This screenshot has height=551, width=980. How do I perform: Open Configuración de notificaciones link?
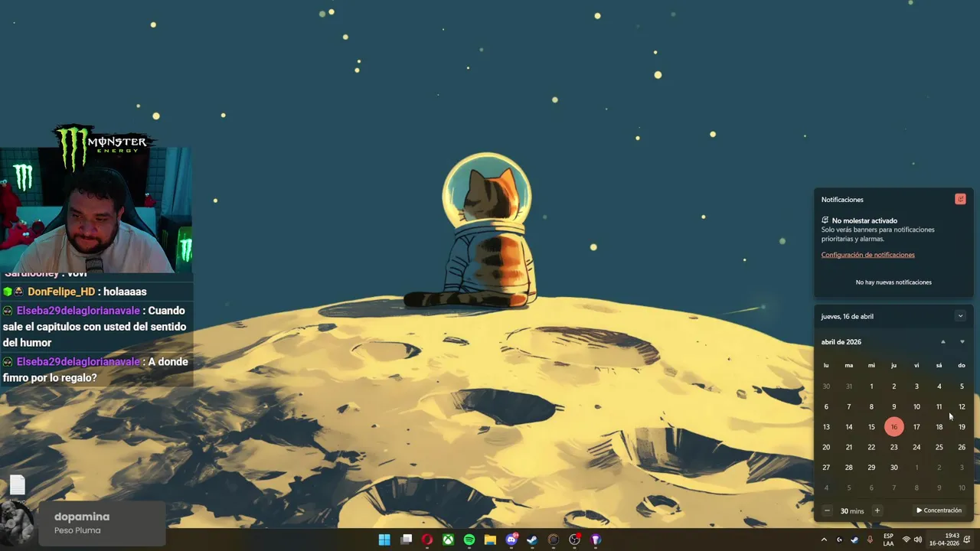[x=867, y=255]
